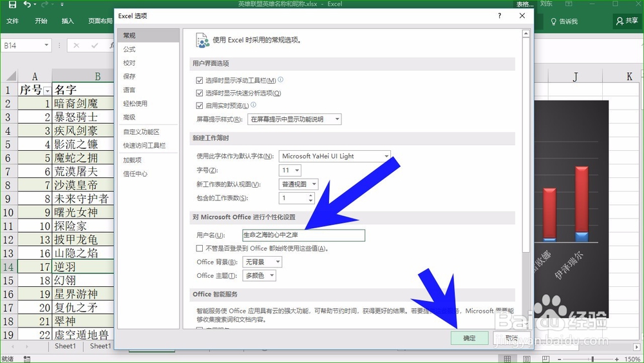
Task: Switch to the 插入 ribbon tab
Action: (68, 21)
